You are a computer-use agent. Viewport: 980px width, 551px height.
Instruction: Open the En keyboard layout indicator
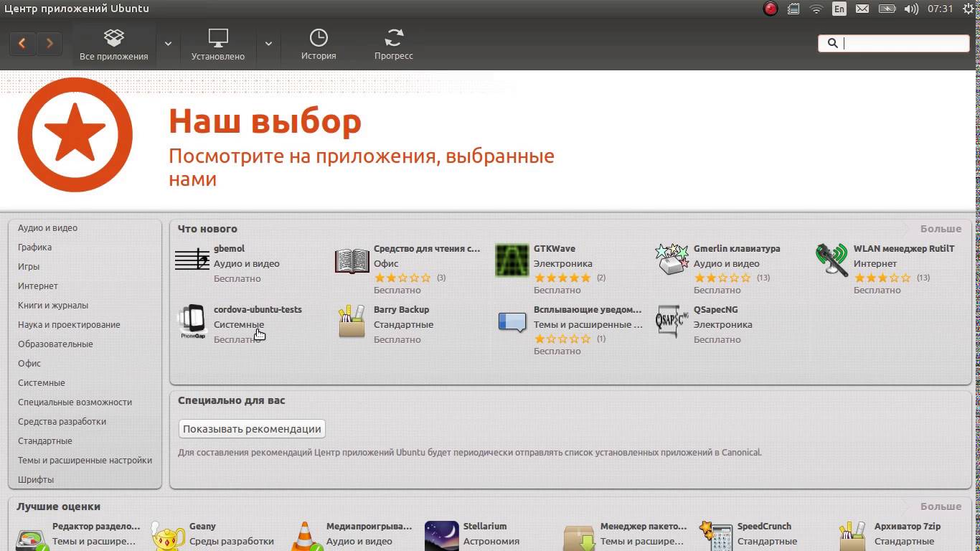tap(839, 9)
